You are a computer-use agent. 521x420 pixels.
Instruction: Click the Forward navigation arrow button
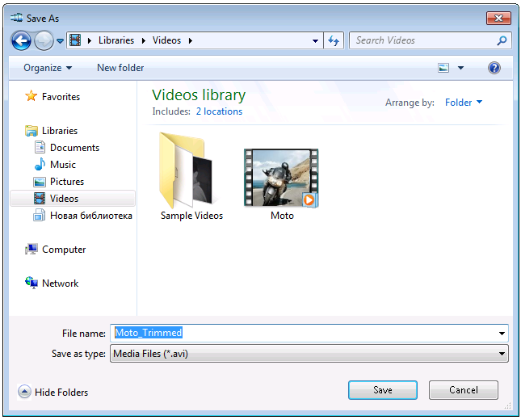(44, 41)
